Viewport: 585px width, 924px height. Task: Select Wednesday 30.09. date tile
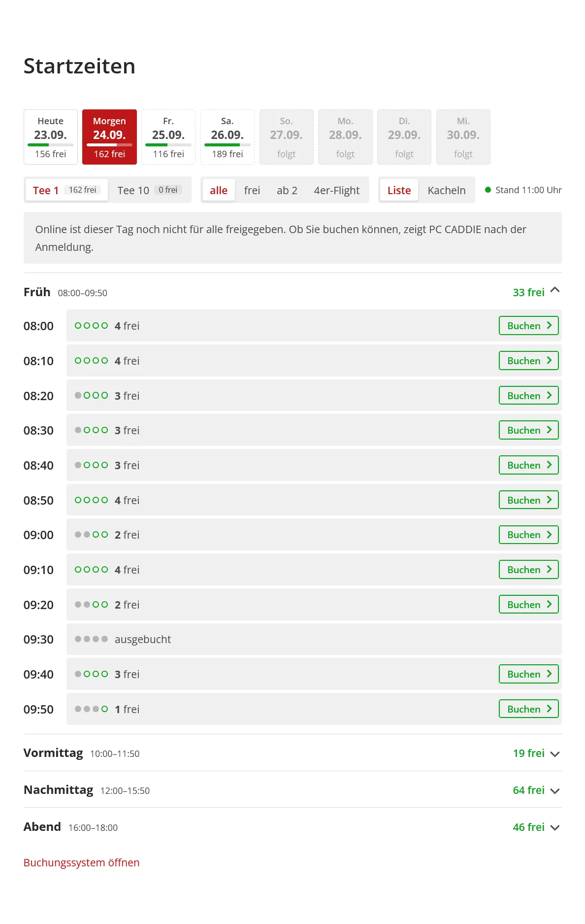point(463,137)
